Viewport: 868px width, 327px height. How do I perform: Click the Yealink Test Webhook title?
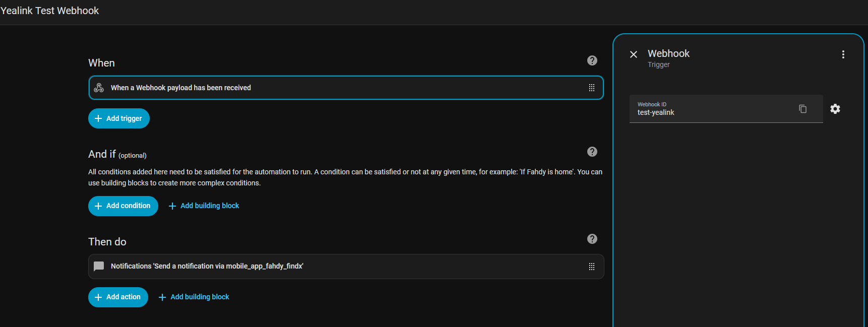point(50,11)
